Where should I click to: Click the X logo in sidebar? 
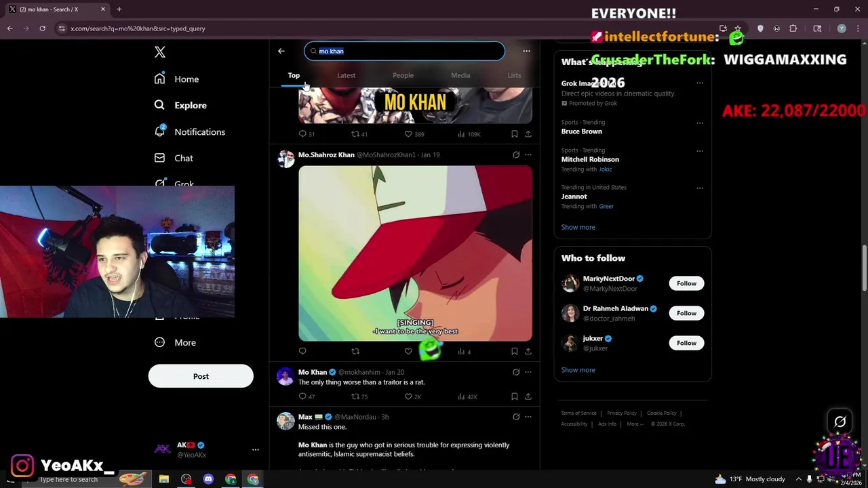(x=160, y=52)
